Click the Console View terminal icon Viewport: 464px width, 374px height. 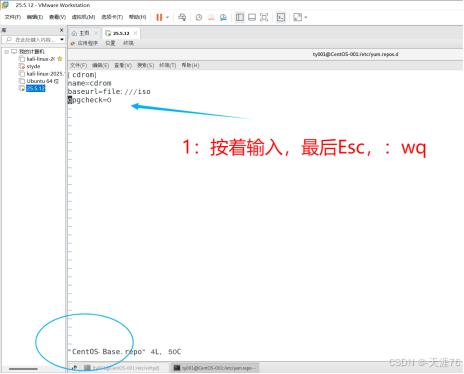pyautogui.click(x=281, y=17)
